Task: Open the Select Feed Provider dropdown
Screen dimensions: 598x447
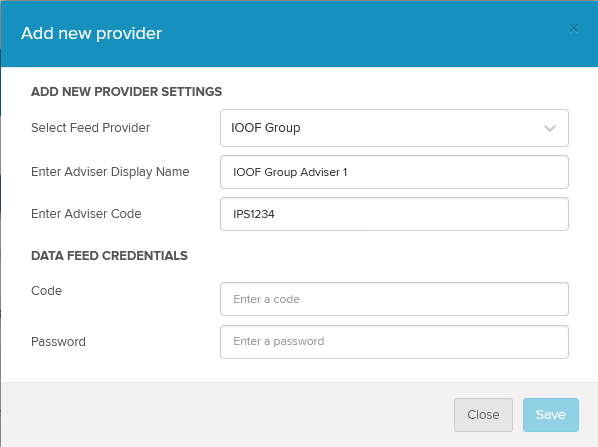Action: [x=394, y=128]
